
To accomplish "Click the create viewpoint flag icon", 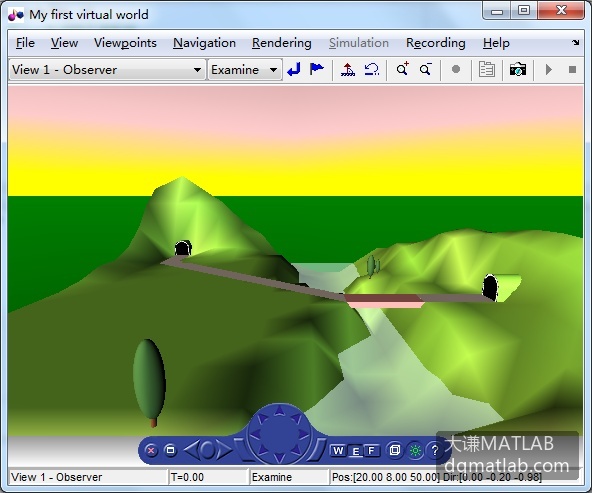I will pos(316,69).
